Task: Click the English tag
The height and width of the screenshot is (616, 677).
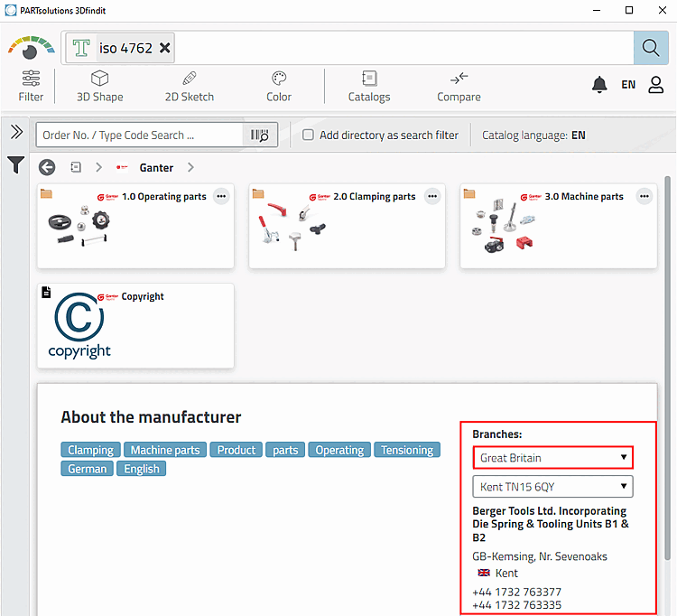Action: [x=142, y=469]
